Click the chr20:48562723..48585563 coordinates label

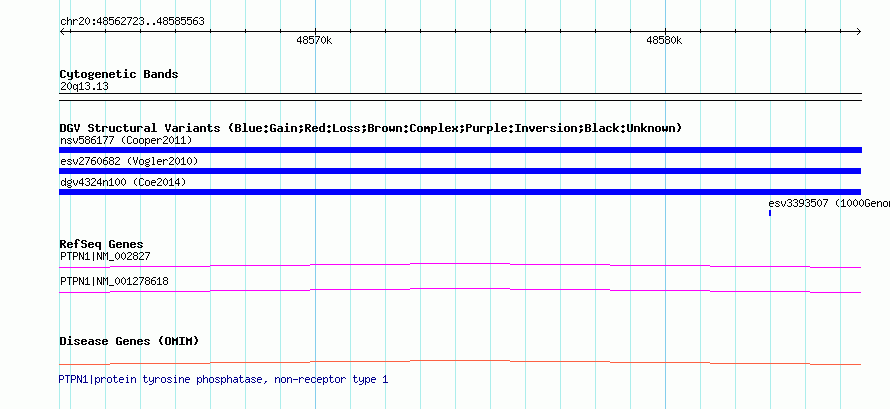132,22
